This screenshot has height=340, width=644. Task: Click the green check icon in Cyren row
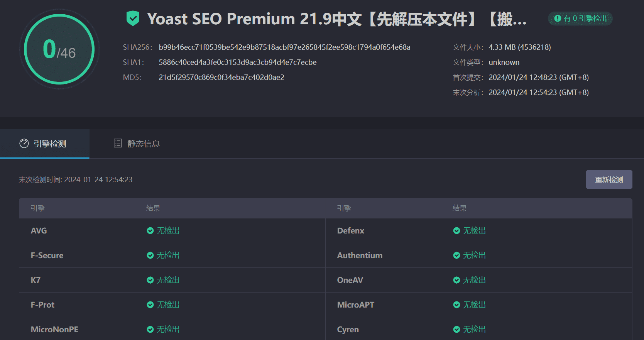(456, 330)
